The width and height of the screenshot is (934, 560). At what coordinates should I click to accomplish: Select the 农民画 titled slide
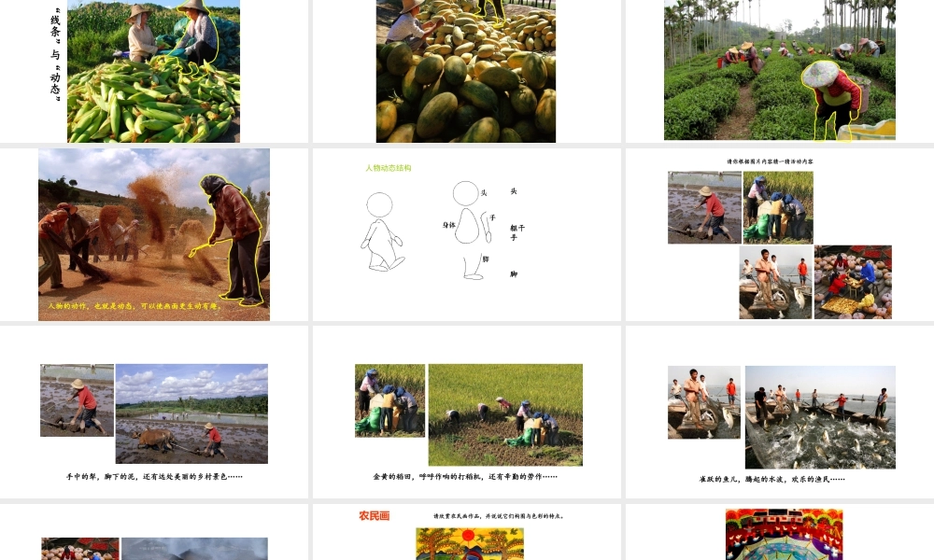point(466,532)
